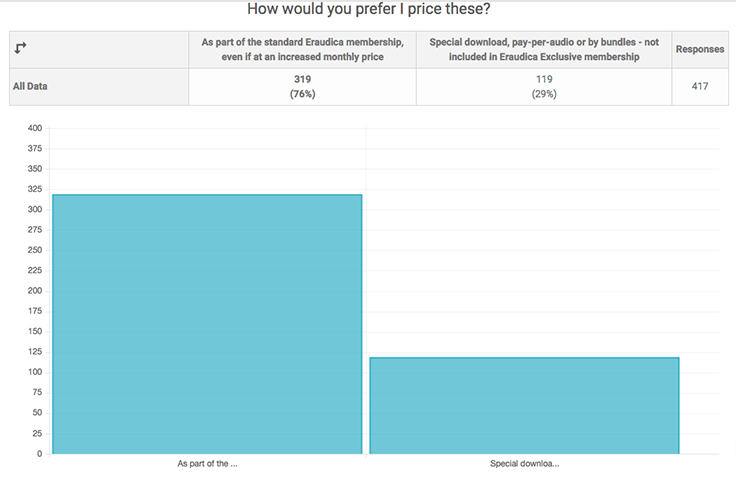Click the tall 'As part of the' bar

207,325
